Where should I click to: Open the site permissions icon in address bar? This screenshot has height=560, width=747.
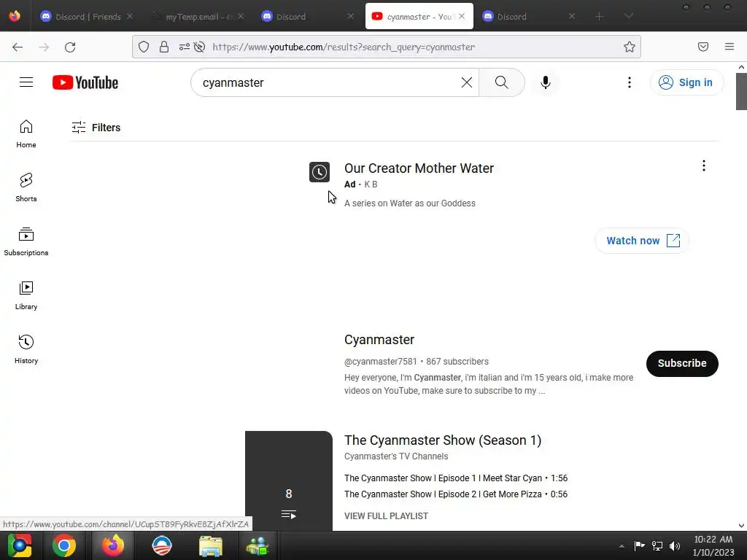tap(185, 47)
